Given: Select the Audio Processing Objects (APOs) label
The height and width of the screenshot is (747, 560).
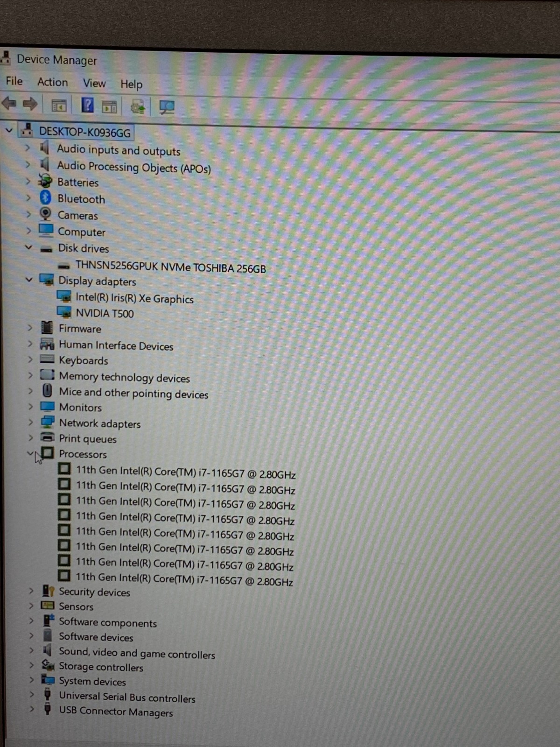Looking at the screenshot, I should tap(134, 167).
